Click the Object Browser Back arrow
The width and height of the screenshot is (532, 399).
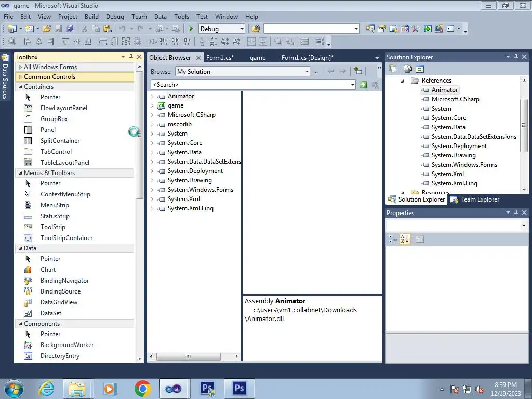pyautogui.click(x=331, y=71)
